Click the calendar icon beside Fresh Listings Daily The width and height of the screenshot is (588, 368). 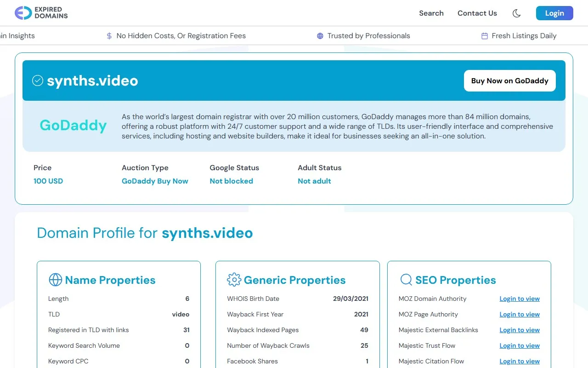[x=484, y=36]
